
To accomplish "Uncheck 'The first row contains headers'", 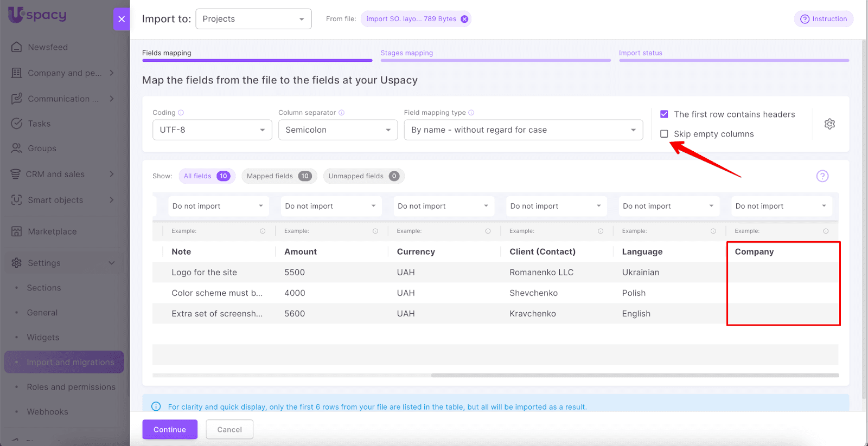I will pyautogui.click(x=664, y=114).
